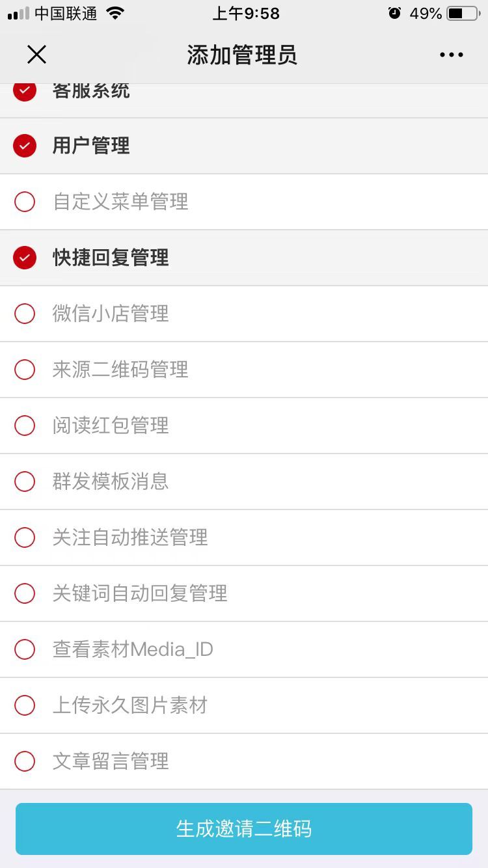This screenshot has height=868, width=488.
Task: Close the 添加管理员 page with X icon
Action: (36, 55)
